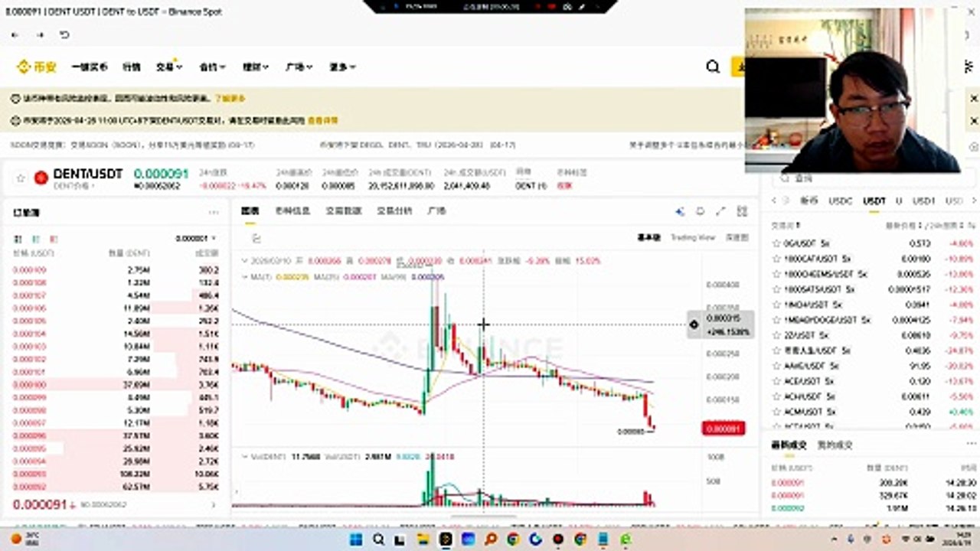Star the 1000SATS/USDT pair
This screenshot has height=551, width=980.
coord(776,289)
